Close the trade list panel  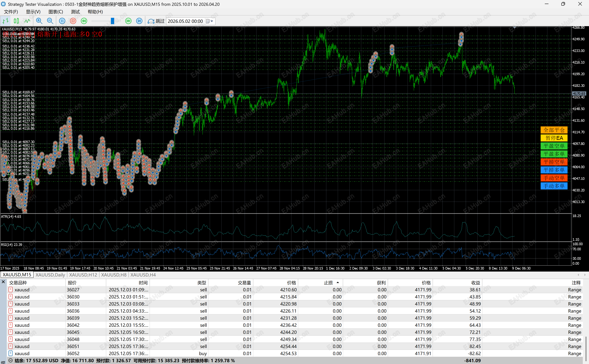(x=3, y=282)
